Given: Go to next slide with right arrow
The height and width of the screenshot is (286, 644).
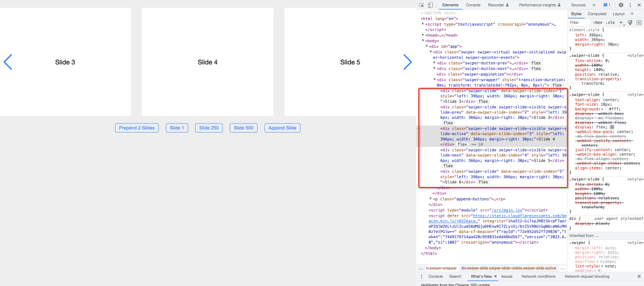Looking at the screenshot, I should 407,61.
